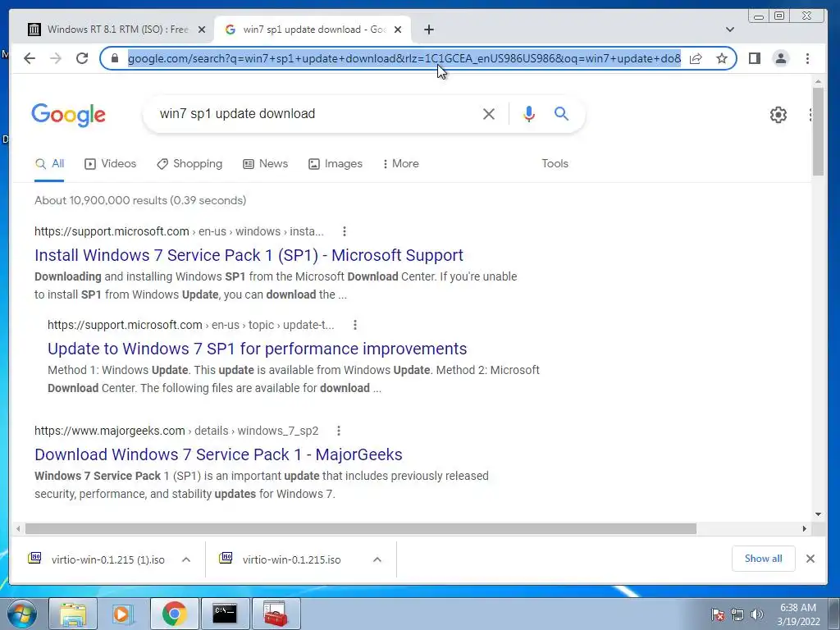Open the taskbar clock showing 6:38 AM

click(x=798, y=614)
